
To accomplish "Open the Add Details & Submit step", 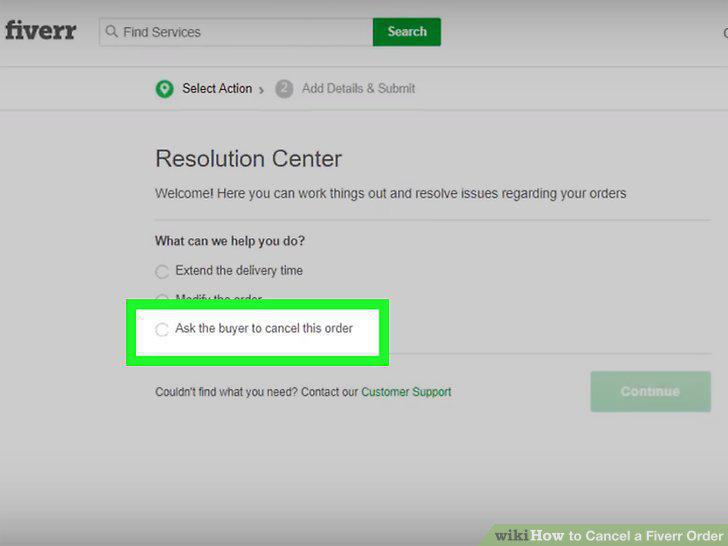I will click(x=358, y=88).
